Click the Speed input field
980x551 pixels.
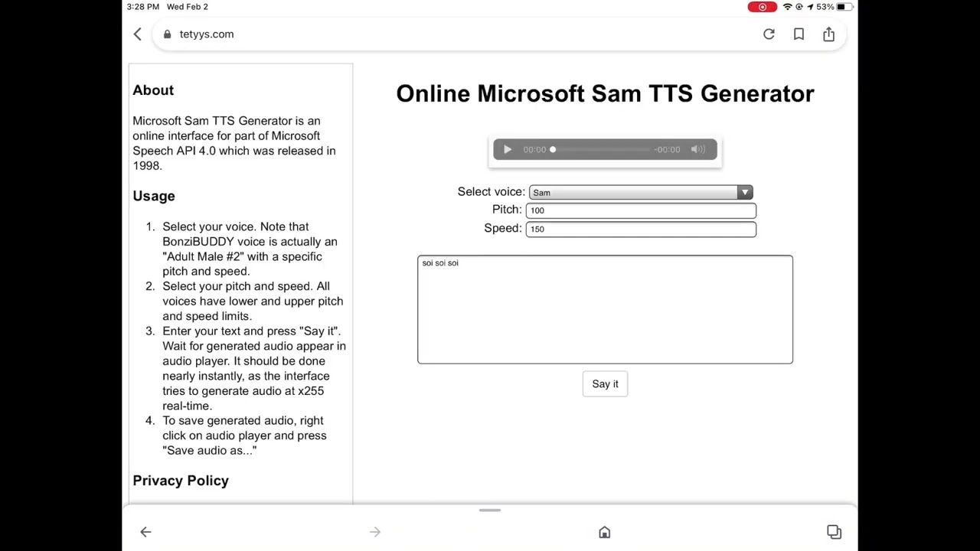click(641, 229)
